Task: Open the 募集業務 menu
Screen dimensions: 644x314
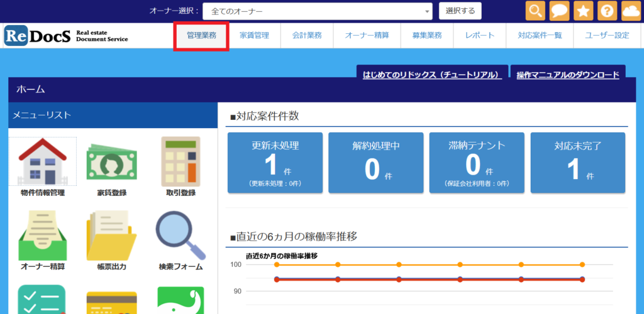Action: coord(427,36)
